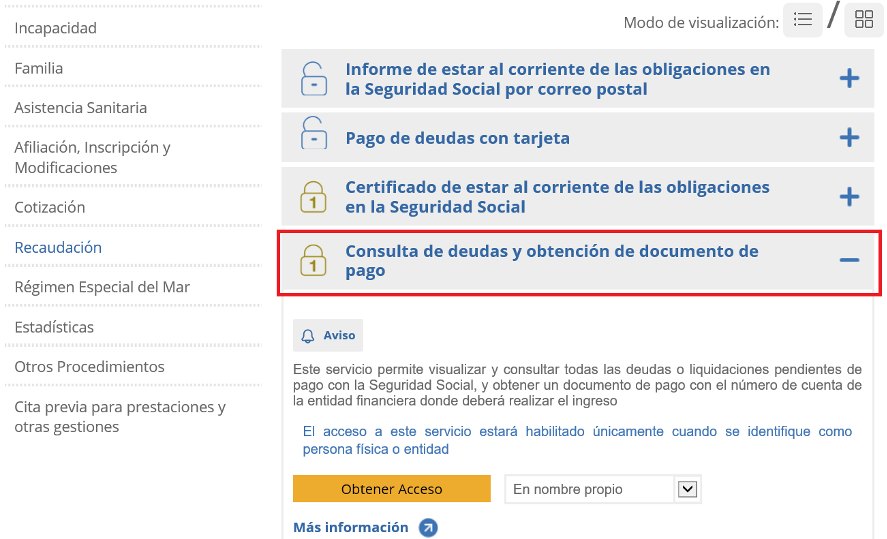The image size is (887, 539).
Task: Collapse Consulta de deudas section minus sign
Action: pos(849,260)
